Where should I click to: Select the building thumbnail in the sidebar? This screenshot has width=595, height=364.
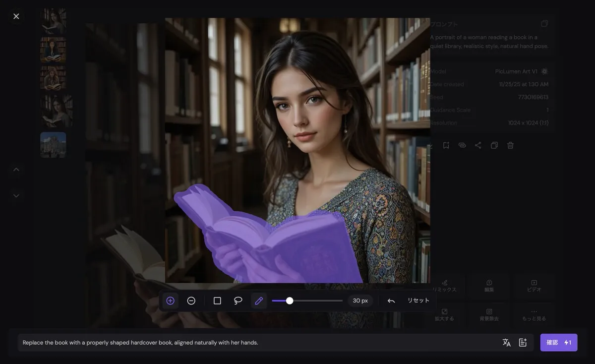[x=53, y=145]
